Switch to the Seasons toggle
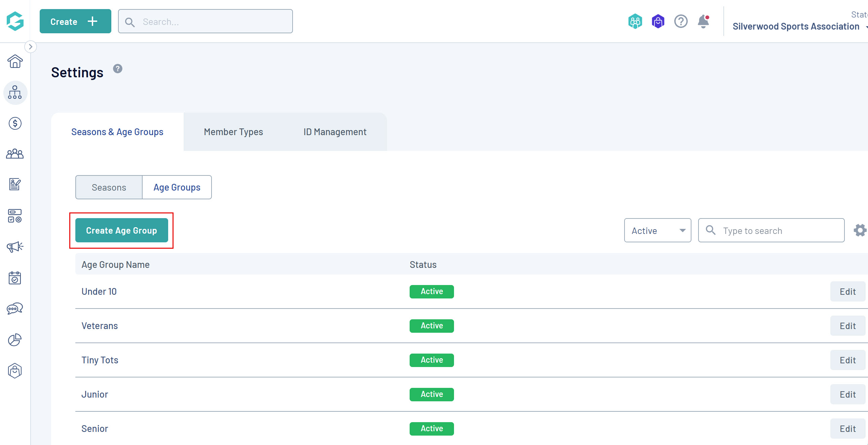The image size is (868, 445). click(109, 187)
